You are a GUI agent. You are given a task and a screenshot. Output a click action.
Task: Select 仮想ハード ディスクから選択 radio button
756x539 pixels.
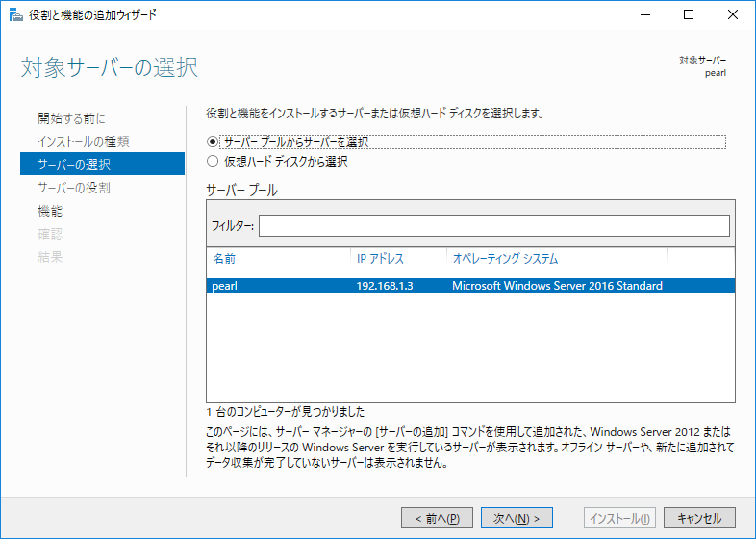point(213,161)
